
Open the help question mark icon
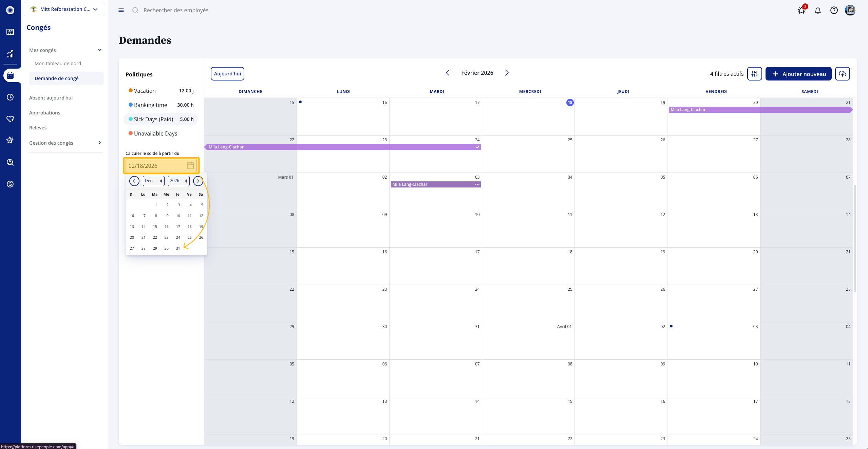coord(834,11)
